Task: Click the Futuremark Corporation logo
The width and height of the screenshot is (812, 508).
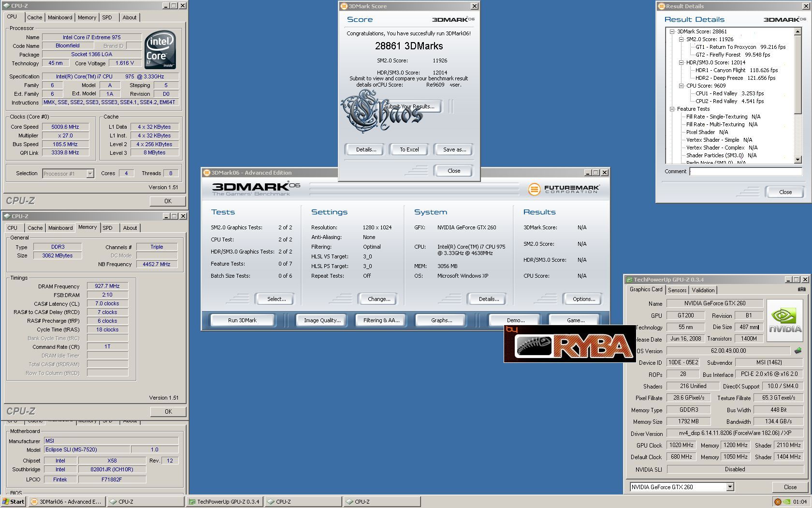Action: [x=564, y=189]
